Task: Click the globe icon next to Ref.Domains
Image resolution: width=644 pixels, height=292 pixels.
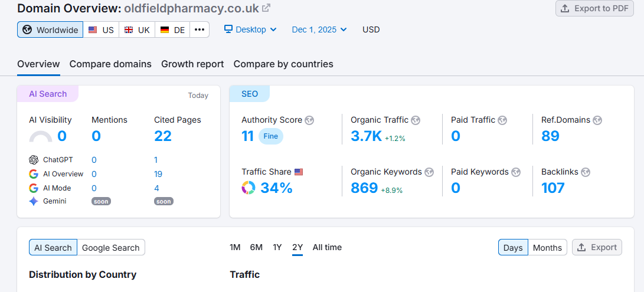Action: click(x=597, y=120)
